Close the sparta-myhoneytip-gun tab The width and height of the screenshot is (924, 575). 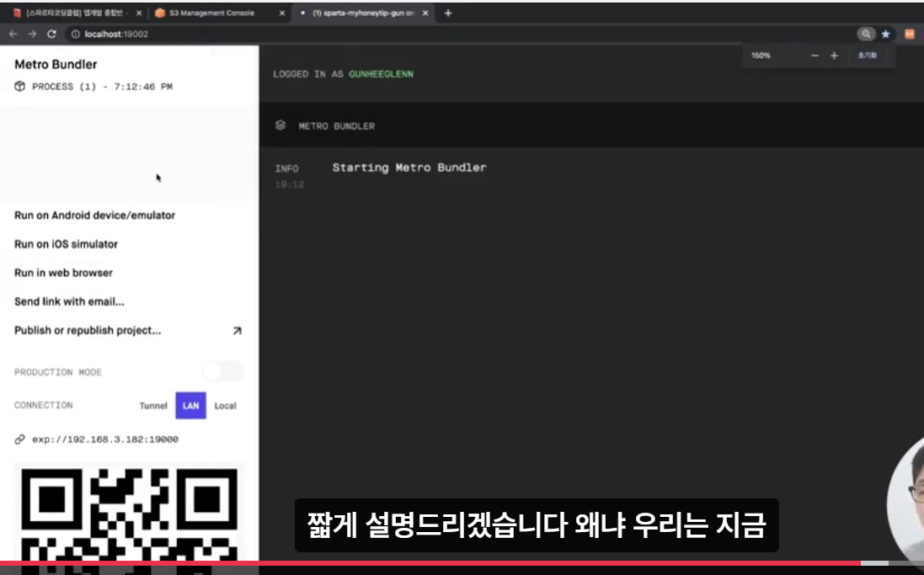pos(425,13)
